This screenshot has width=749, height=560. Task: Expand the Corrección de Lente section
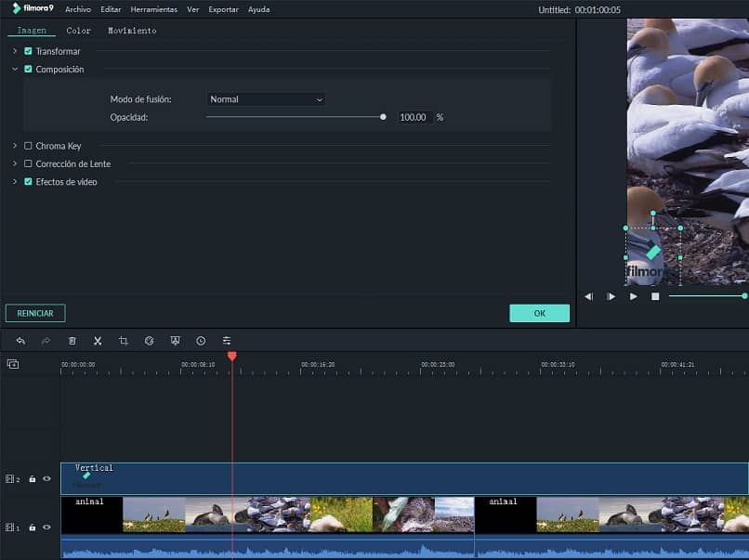[x=15, y=163]
